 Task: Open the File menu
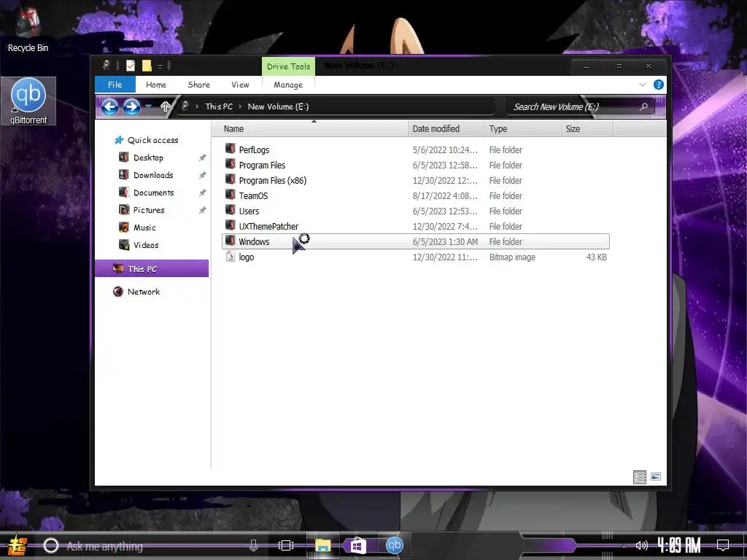tap(115, 85)
